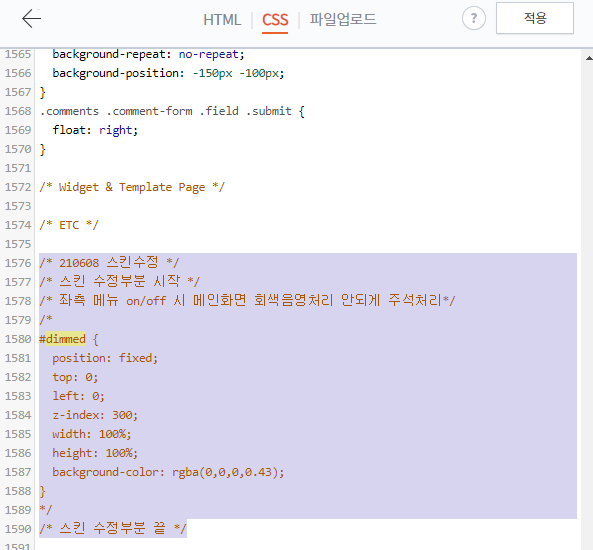Click the empty code line 1571
The width and height of the screenshot is (593, 550).
308,168
